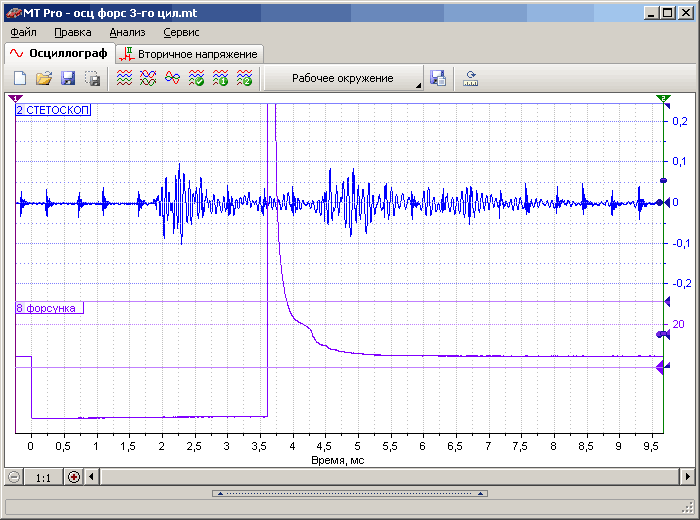700x520 pixels.
Task: Open the Сервис menu
Action: coord(181,32)
